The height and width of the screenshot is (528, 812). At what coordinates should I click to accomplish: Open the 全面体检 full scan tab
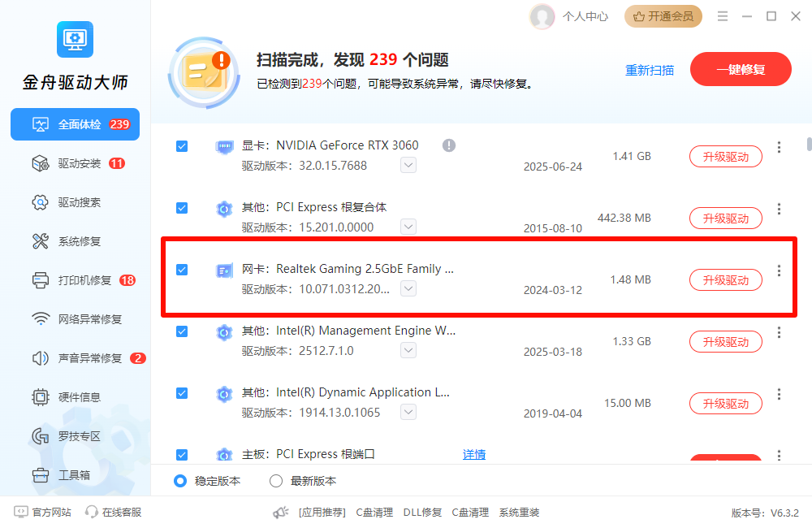pyautogui.click(x=75, y=124)
